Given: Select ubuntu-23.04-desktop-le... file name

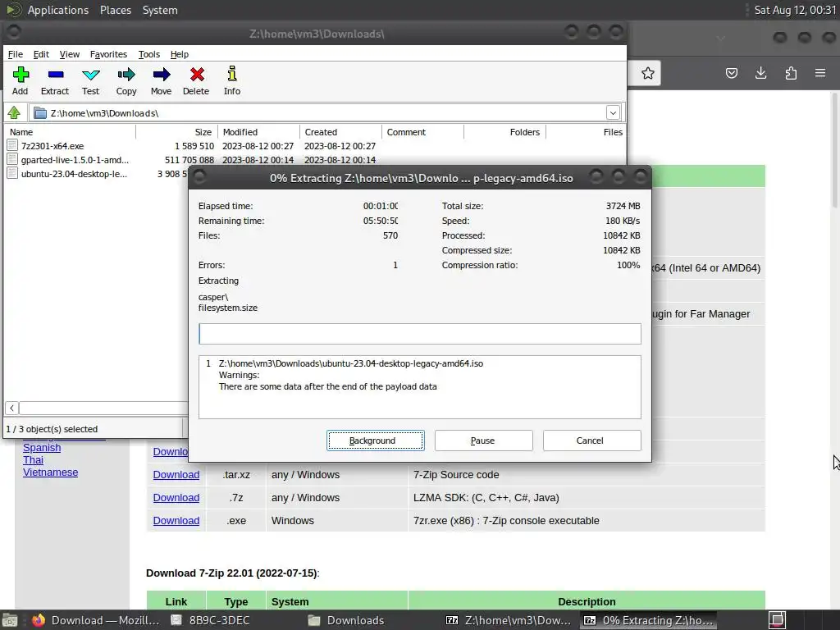Looking at the screenshot, I should pos(75,174).
